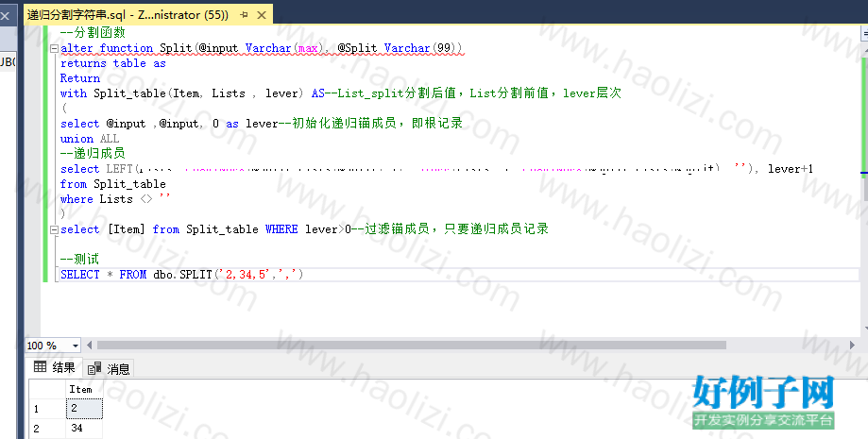Click the --递归成员 comment line
The height and width of the screenshot is (439, 868).
[93, 153]
